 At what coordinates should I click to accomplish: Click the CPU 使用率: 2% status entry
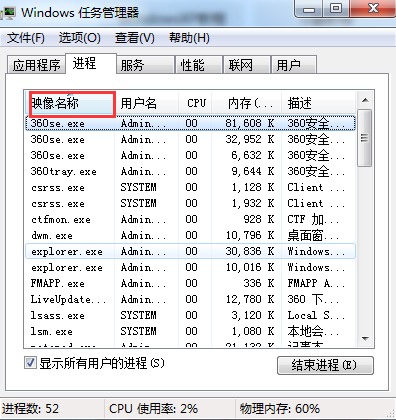[x=153, y=409]
